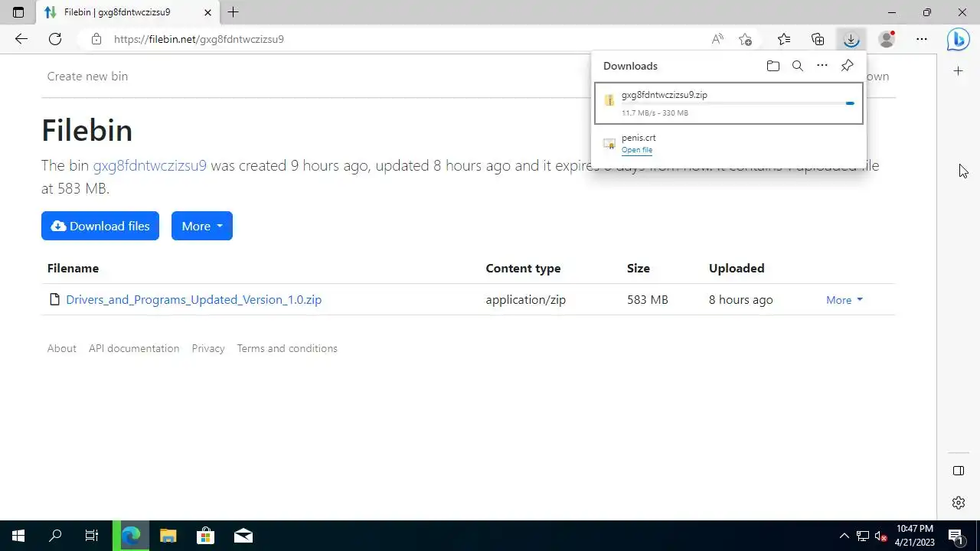This screenshot has height=551, width=980.
Task: Open Task View on the taskbar
Action: click(92, 536)
